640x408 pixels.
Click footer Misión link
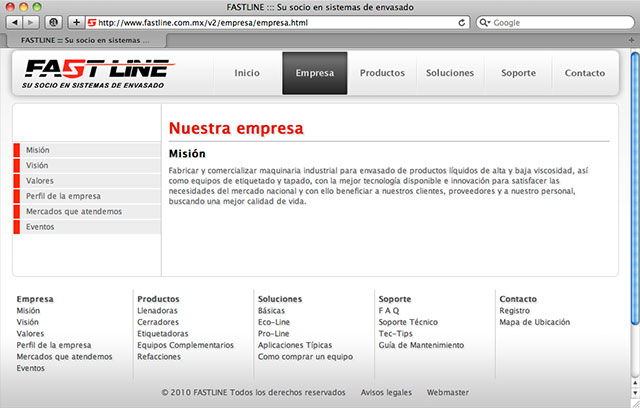[28, 310]
